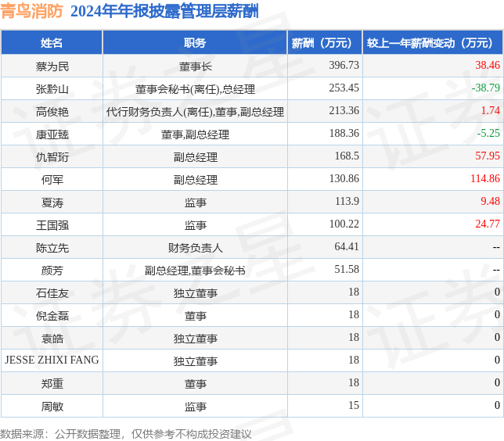This screenshot has width=504, height=441.
Task: Select the title text 青鸟消防
Action: [x=32, y=11]
